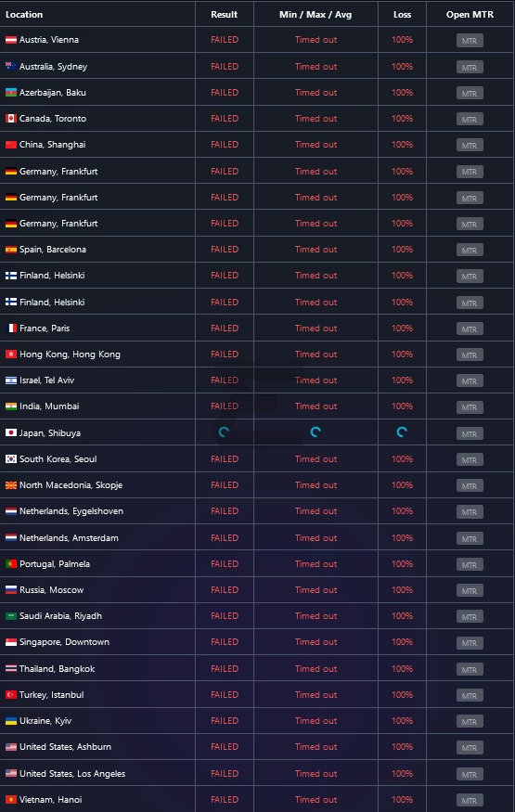515x812 pixels.
Task: Click the South Korea flag icon
Action: pos(11,458)
